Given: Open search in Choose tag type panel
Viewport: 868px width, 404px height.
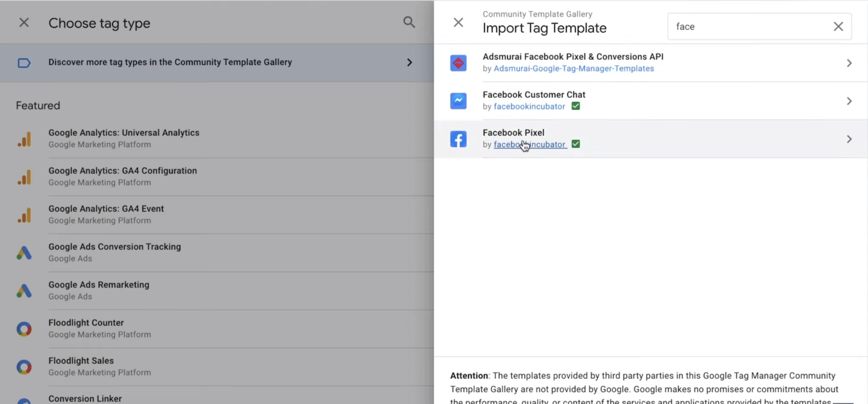Looking at the screenshot, I should pyautogui.click(x=409, y=22).
